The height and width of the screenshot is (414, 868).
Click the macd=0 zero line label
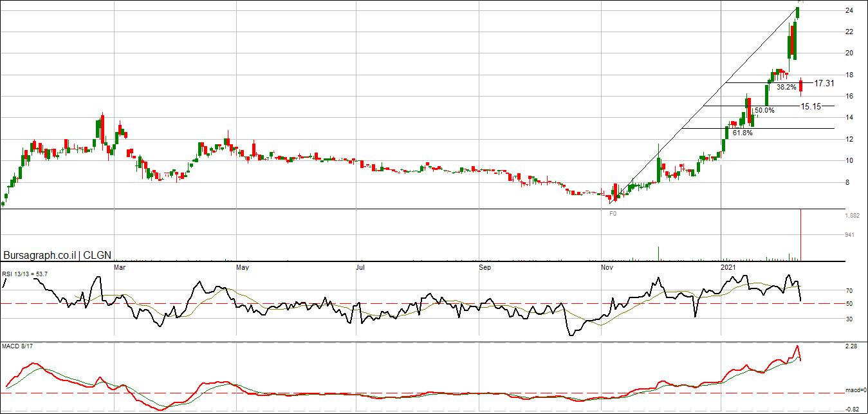click(855, 390)
